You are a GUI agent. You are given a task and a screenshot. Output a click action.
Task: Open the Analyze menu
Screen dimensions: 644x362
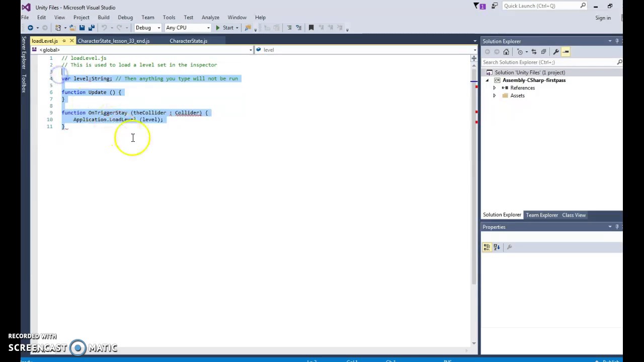pyautogui.click(x=210, y=17)
